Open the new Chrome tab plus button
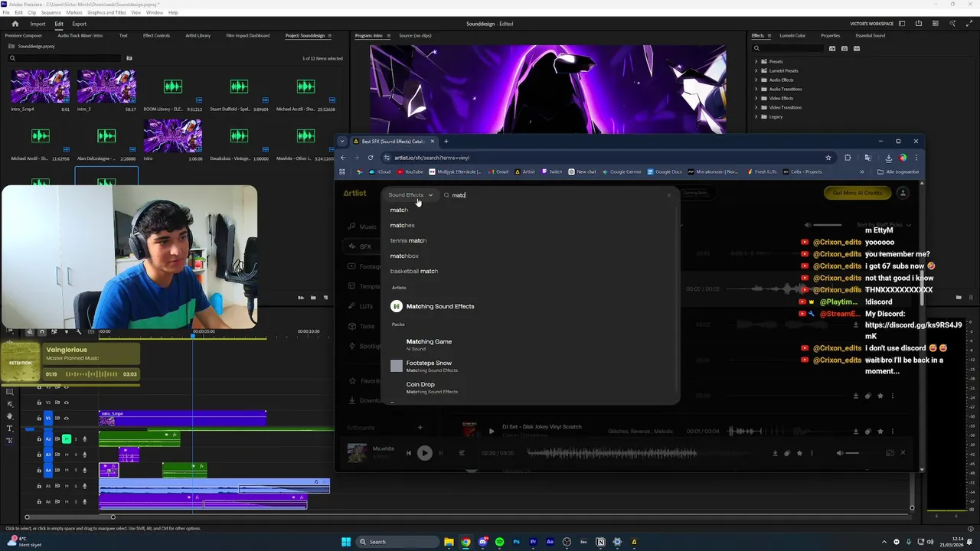 (446, 141)
